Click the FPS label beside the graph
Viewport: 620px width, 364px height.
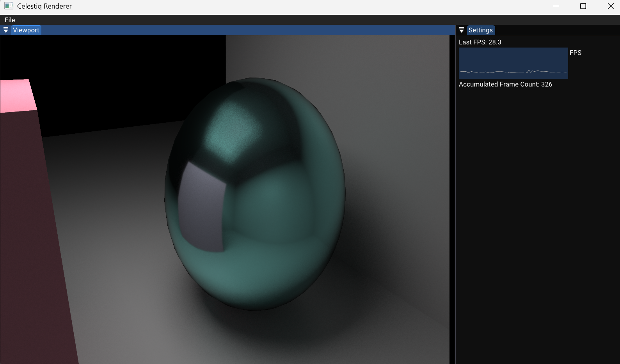575,53
